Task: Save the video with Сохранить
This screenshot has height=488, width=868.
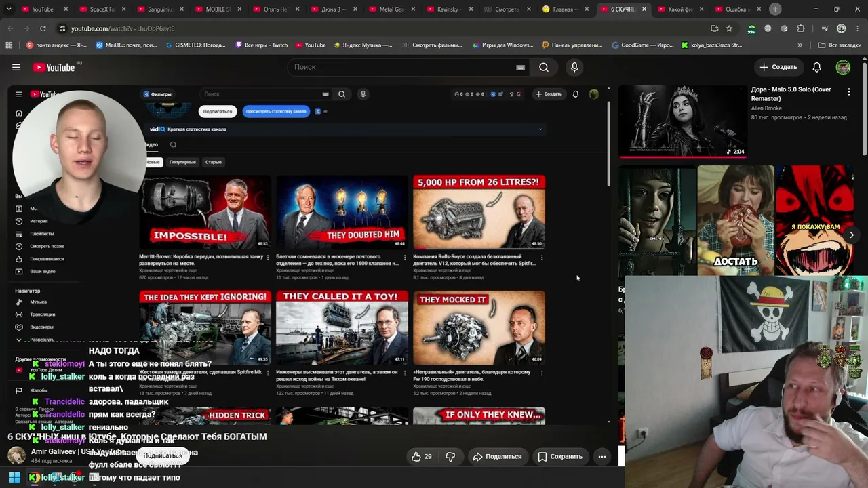Action: 560,457
